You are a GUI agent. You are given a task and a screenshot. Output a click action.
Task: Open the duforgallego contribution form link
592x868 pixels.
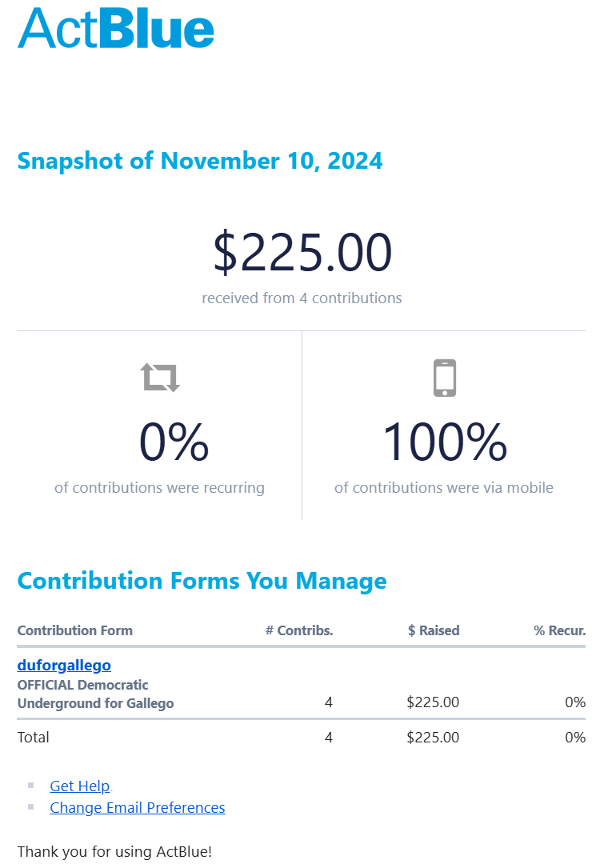(64, 665)
